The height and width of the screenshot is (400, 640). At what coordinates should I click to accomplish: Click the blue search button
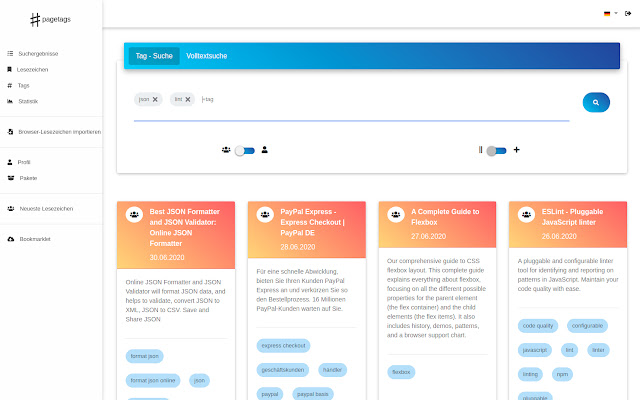click(596, 102)
